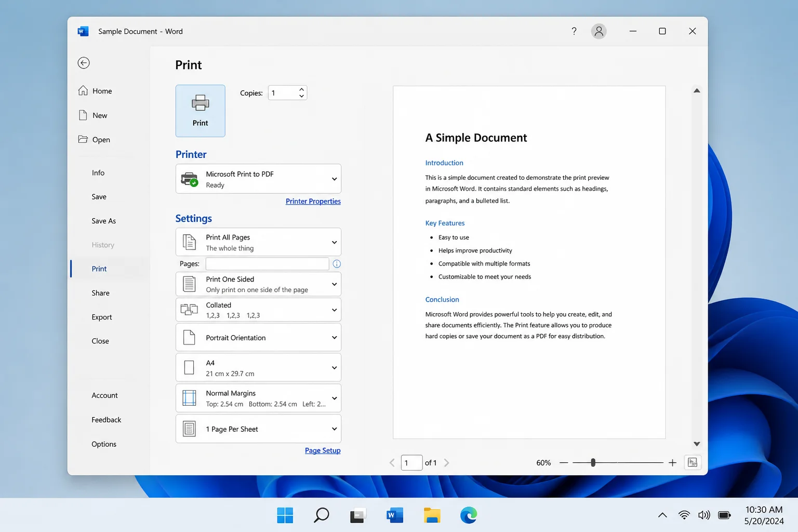The image size is (798, 532).
Task: Open Feedback in the sidebar
Action: click(x=107, y=420)
